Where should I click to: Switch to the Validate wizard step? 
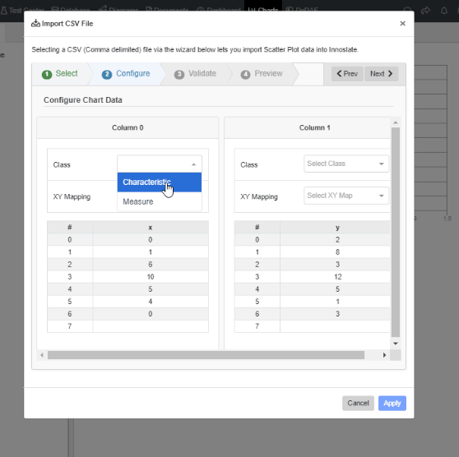pyautogui.click(x=195, y=74)
